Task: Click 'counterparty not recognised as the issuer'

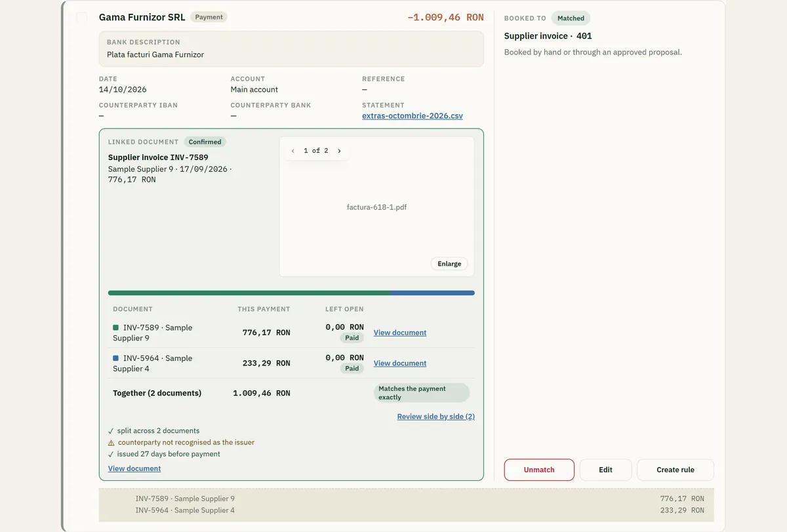Action: point(186,443)
